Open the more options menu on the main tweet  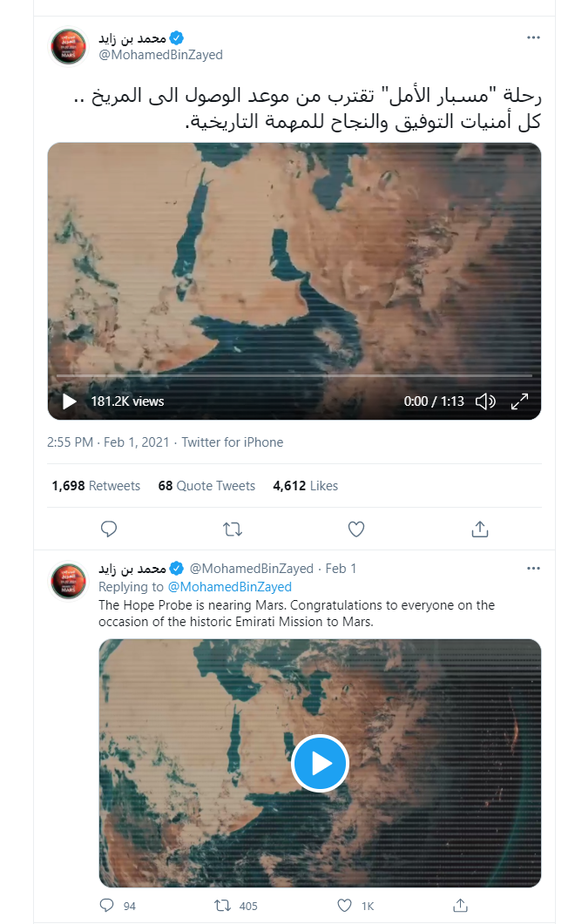pyautogui.click(x=534, y=38)
